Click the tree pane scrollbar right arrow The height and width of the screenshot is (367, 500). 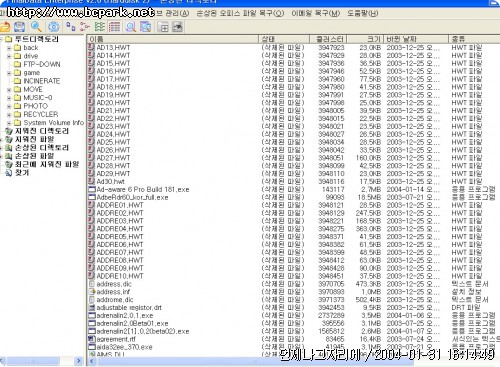click(x=79, y=361)
